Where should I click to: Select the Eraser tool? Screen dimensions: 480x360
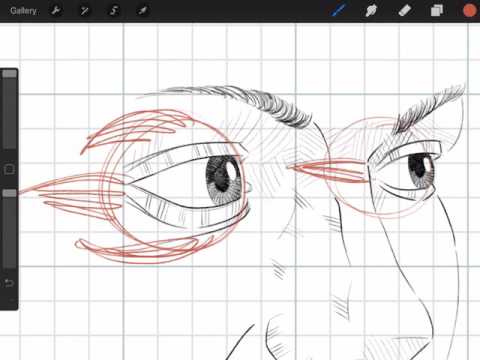pyautogui.click(x=405, y=11)
